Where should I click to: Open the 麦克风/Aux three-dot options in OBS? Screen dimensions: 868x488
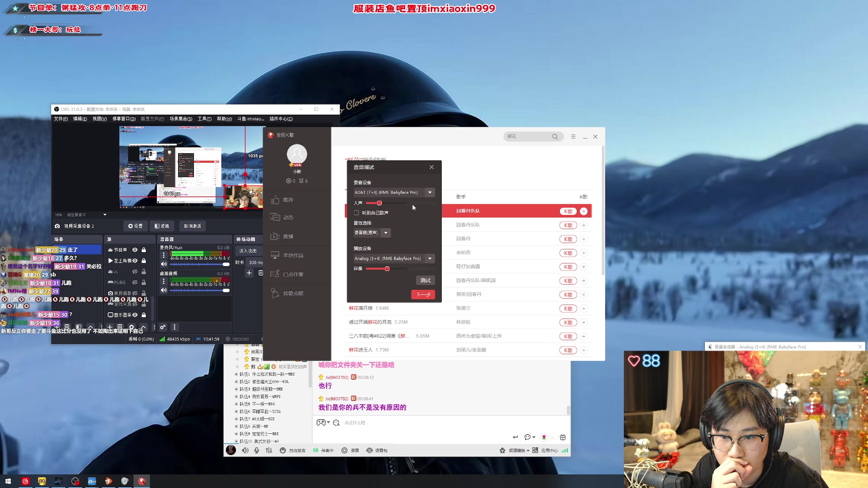164,255
